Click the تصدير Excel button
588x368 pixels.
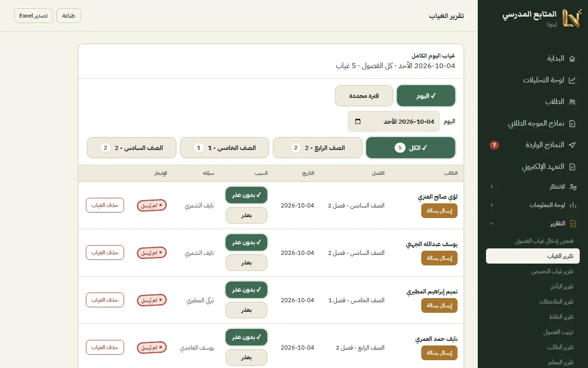[33, 16]
